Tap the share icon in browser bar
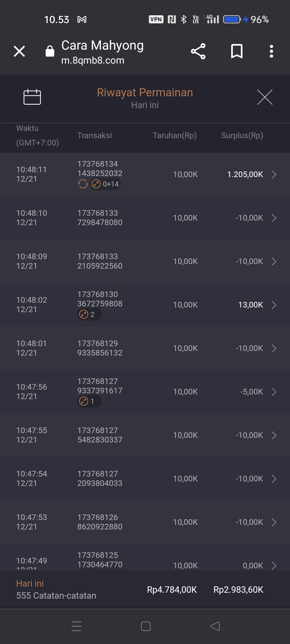 [x=198, y=51]
